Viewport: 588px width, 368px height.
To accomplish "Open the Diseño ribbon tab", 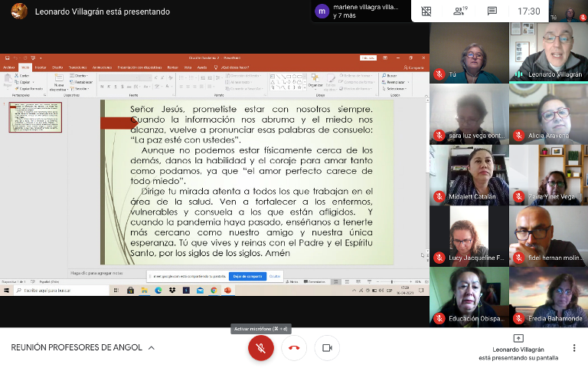I will click(57, 67).
